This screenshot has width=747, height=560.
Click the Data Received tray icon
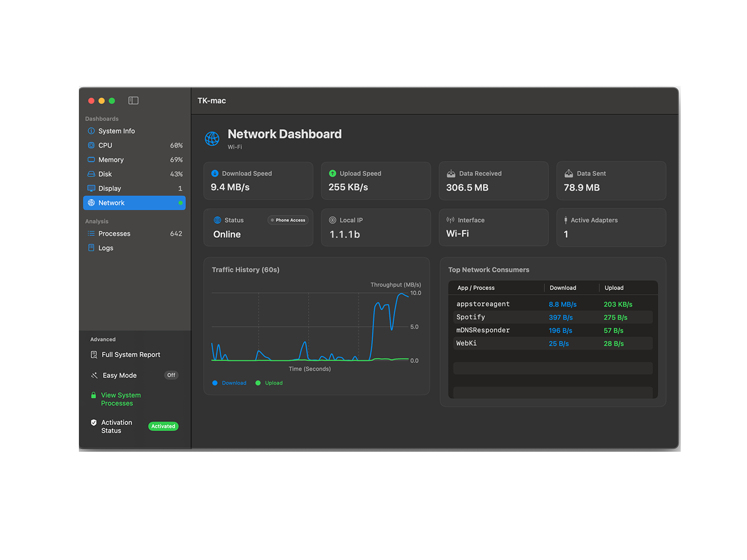[x=451, y=174]
